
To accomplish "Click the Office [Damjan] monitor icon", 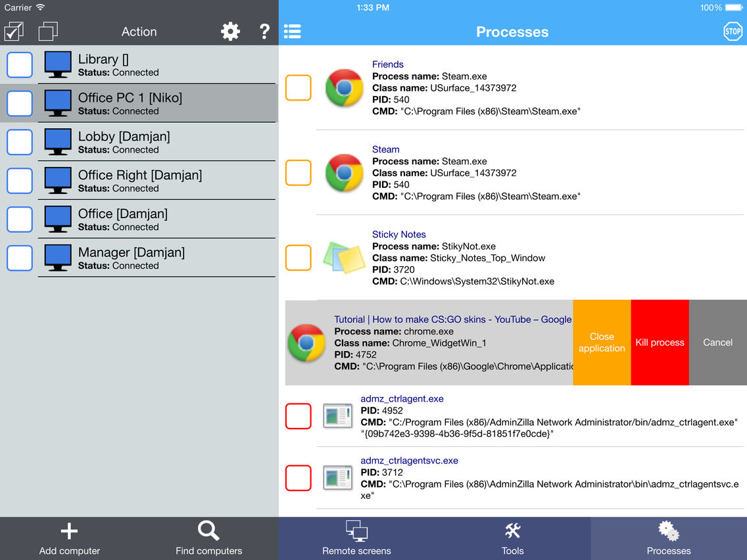I will (58, 219).
